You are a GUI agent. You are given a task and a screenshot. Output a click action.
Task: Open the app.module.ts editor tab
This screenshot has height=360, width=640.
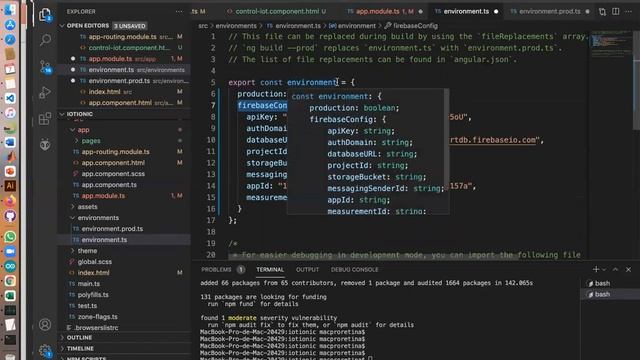384,11
